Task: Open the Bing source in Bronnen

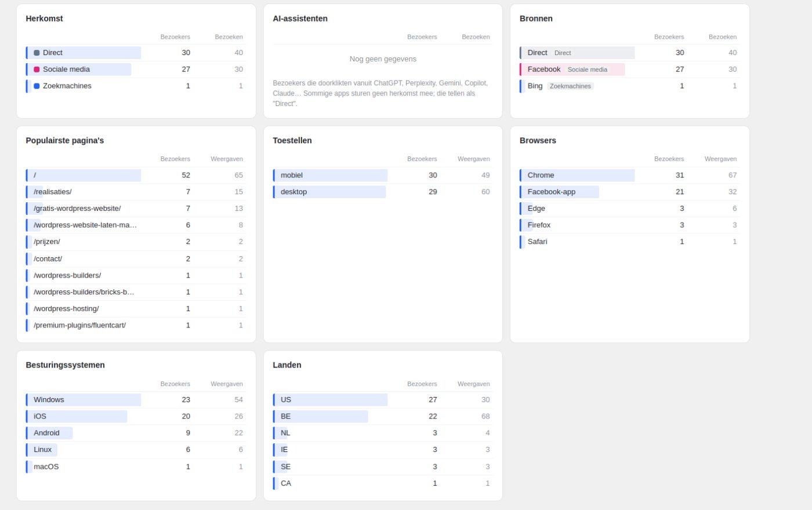Action: point(629,86)
